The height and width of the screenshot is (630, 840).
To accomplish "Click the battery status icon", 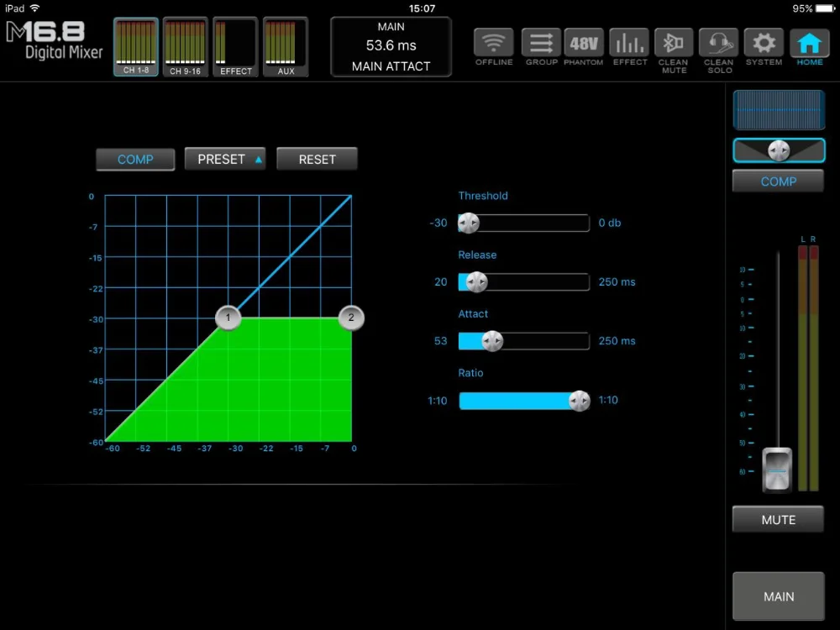I will [x=825, y=8].
